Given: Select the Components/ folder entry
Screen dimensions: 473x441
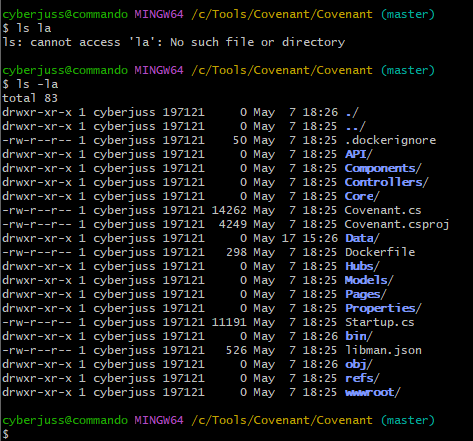Looking at the screenshot, I should (383, 168).
